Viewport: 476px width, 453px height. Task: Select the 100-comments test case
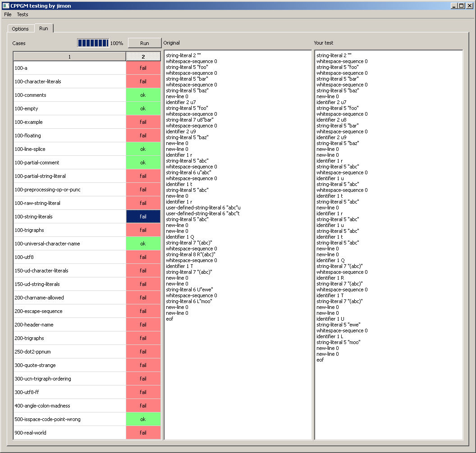click(x=69, y=95)
